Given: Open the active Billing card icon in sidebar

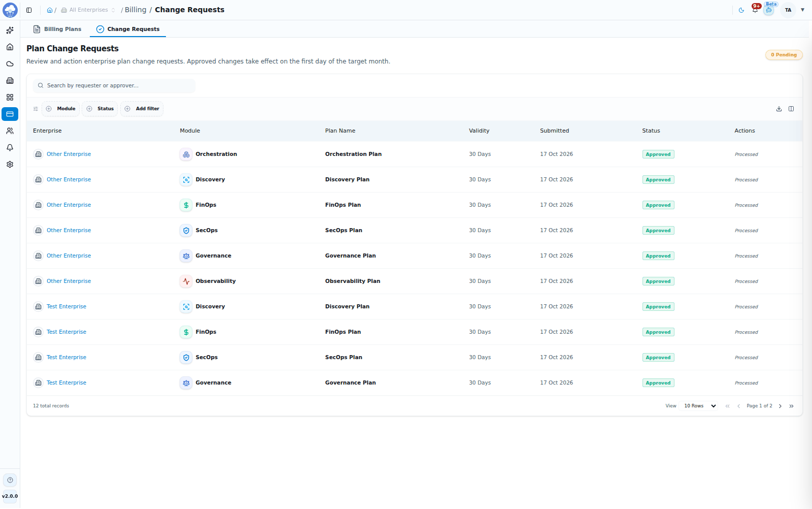Looking at the screenshot, I should pyautogui.click(x=10, y=114).
